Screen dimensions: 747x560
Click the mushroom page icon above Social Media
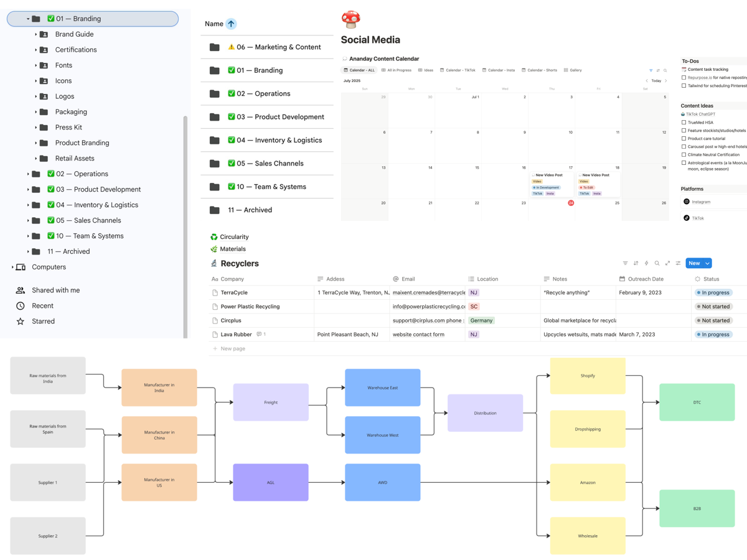tap(350, 19)
